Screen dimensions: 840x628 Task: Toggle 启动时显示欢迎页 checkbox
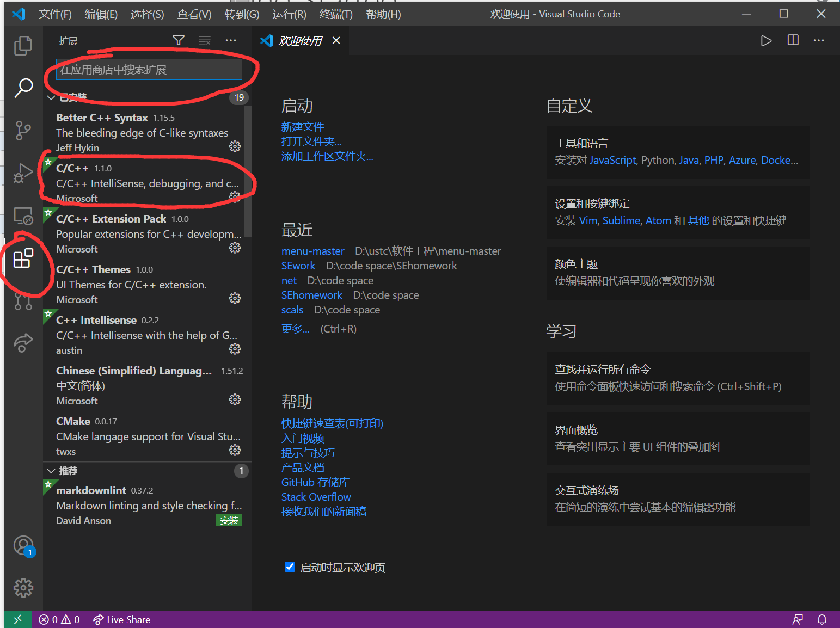pos(290,567)
